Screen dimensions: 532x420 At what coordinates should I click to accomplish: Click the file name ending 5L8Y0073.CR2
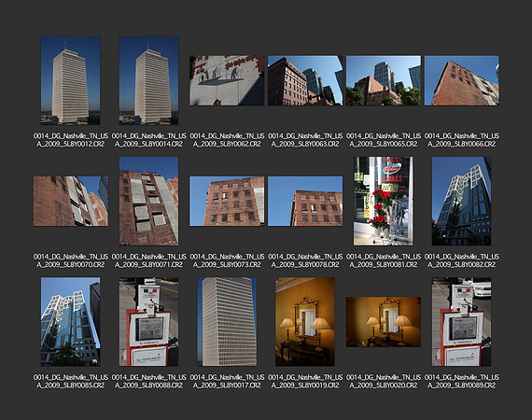[x=227, y=260]
